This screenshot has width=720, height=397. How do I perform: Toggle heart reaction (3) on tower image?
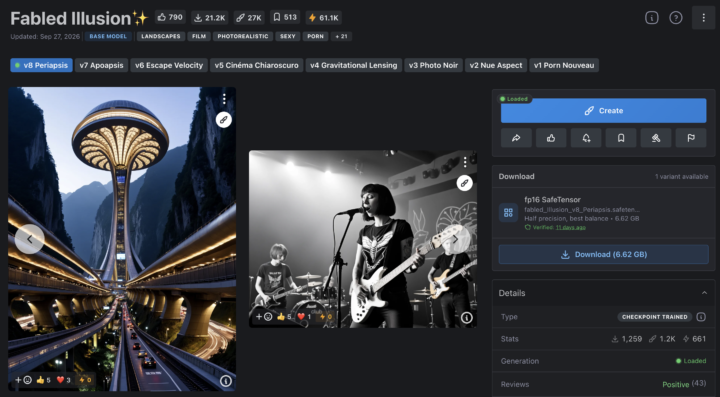[63, 380]
